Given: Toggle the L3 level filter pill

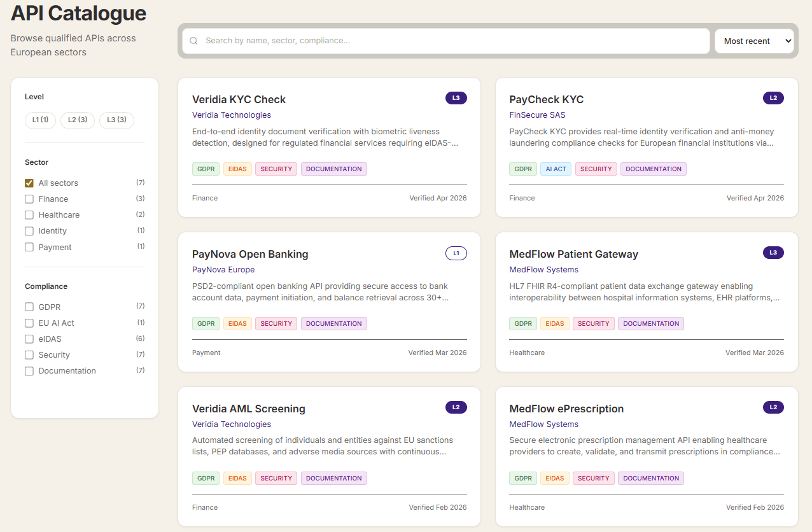Looking at the screenshot, I should pyautogui.click(x=116, y=120).
